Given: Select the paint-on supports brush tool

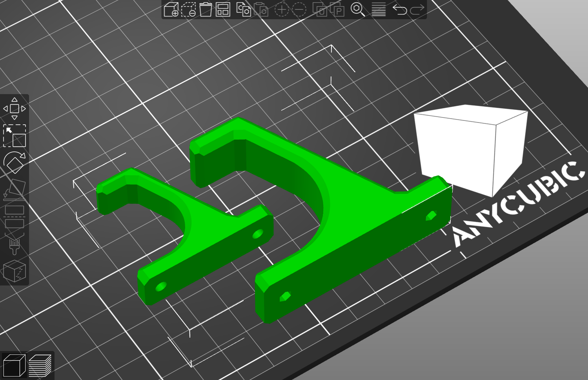Looking at the screenshot, I should [x=15, y=243].
